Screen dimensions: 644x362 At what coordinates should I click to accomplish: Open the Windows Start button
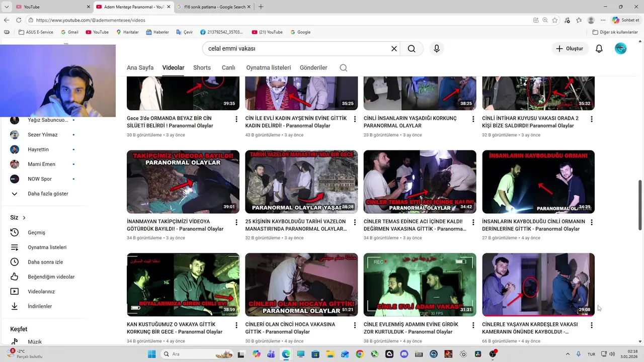tap(152, 354)
